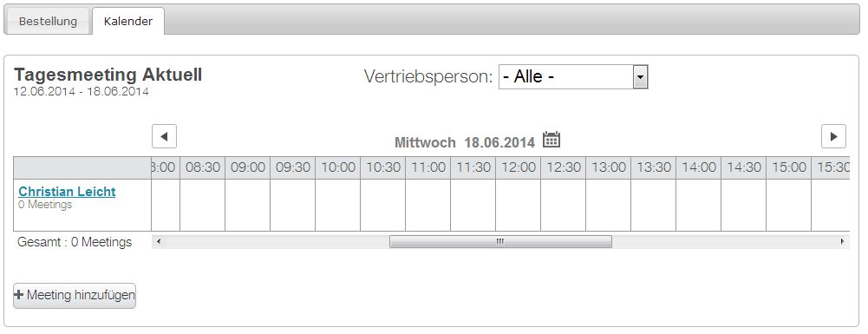Open the '- Alle -' combo box

click(x=573, y=77)
